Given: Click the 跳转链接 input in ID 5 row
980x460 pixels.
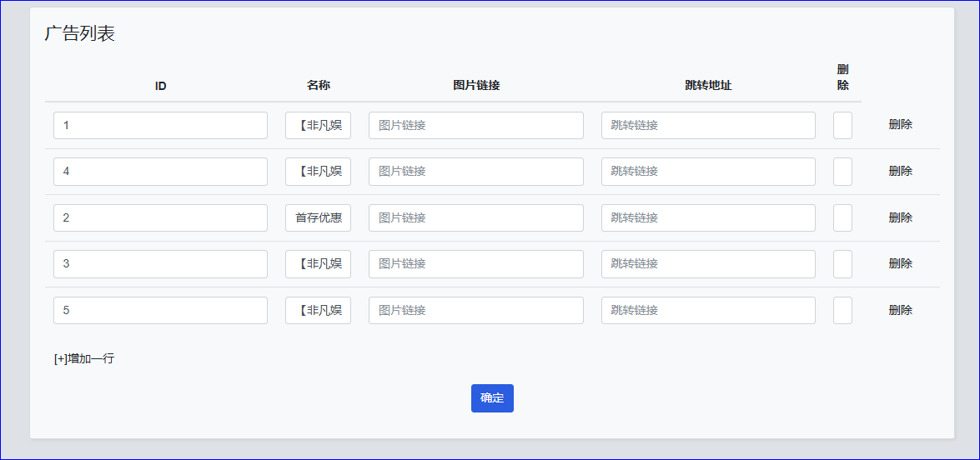Looking at the screenshot, I should 708,311.
